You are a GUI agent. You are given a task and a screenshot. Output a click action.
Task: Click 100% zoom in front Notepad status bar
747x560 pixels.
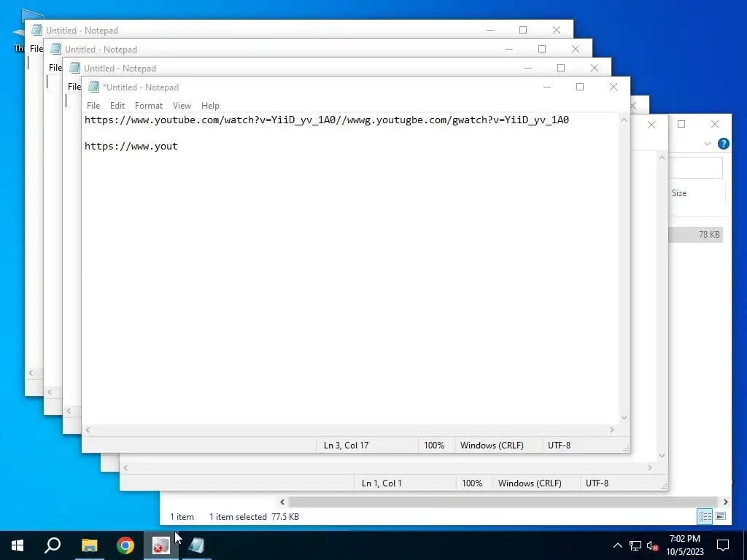pos(434,446)
